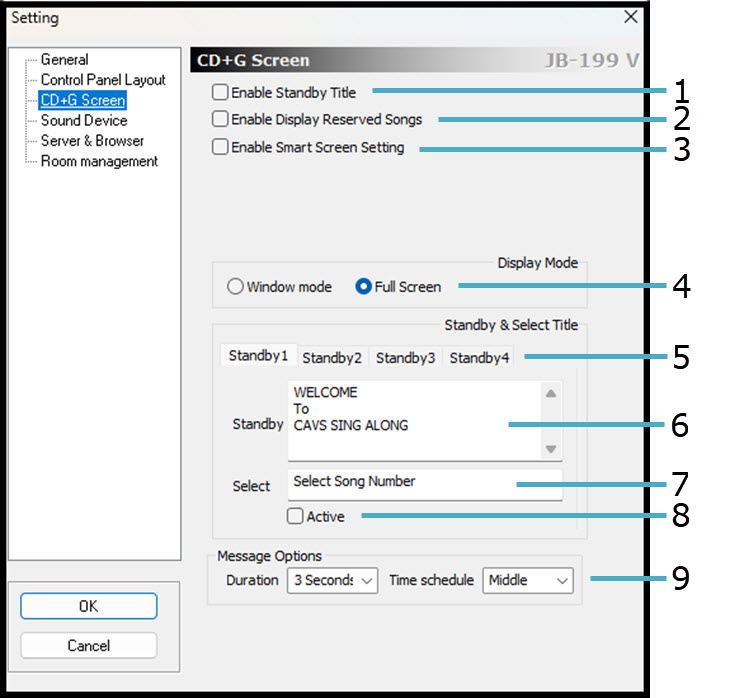Toggle Enable Smart Screen Setting
This screenshot has width=751, height=698.
tap(220, 148)
